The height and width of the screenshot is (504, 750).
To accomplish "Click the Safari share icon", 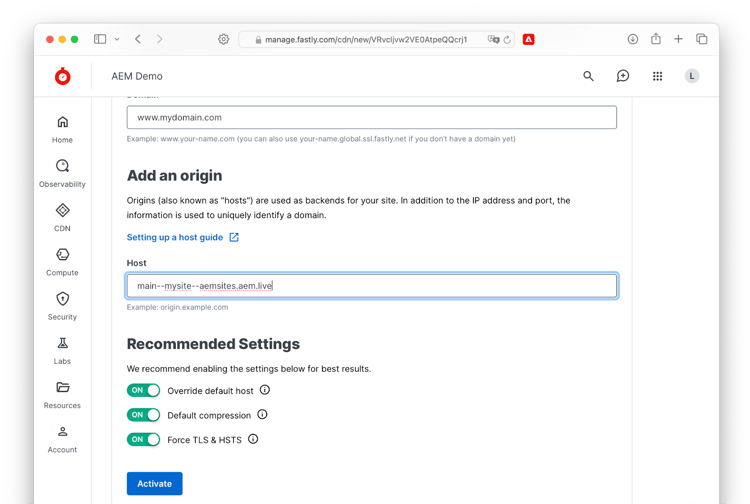I will (656, 39).
